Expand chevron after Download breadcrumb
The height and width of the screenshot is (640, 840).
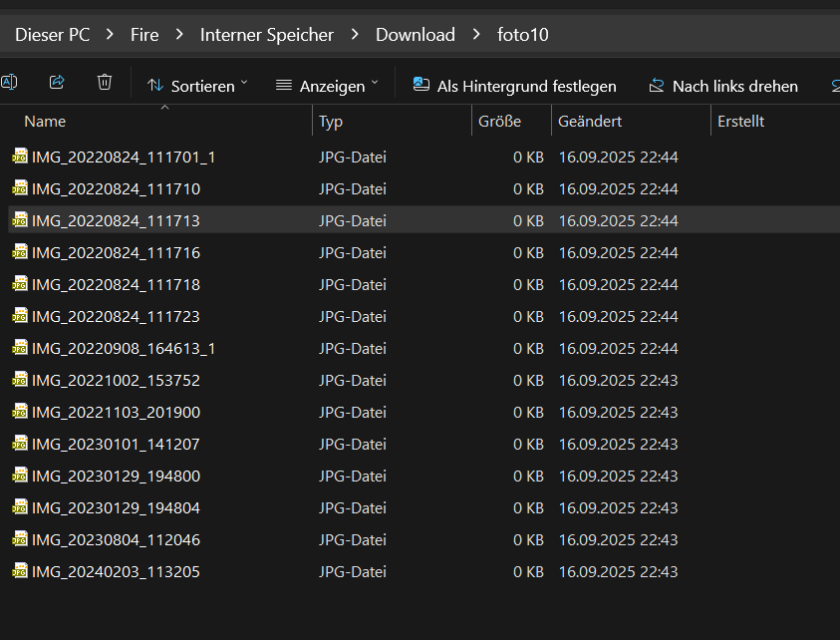coord(476,35)
